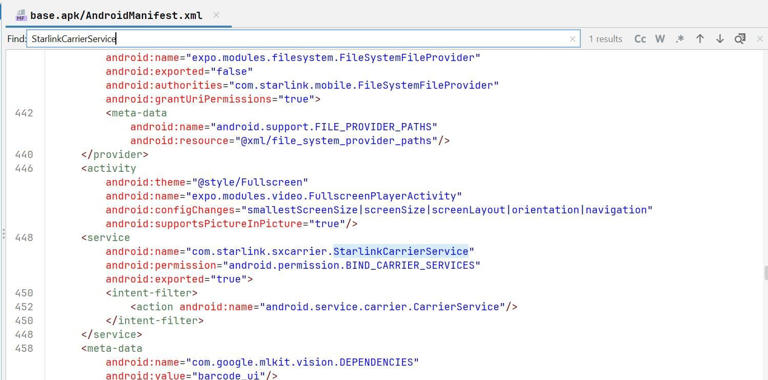
Task: Click the closing </intent-filter> tag
Action: (154, 320)
